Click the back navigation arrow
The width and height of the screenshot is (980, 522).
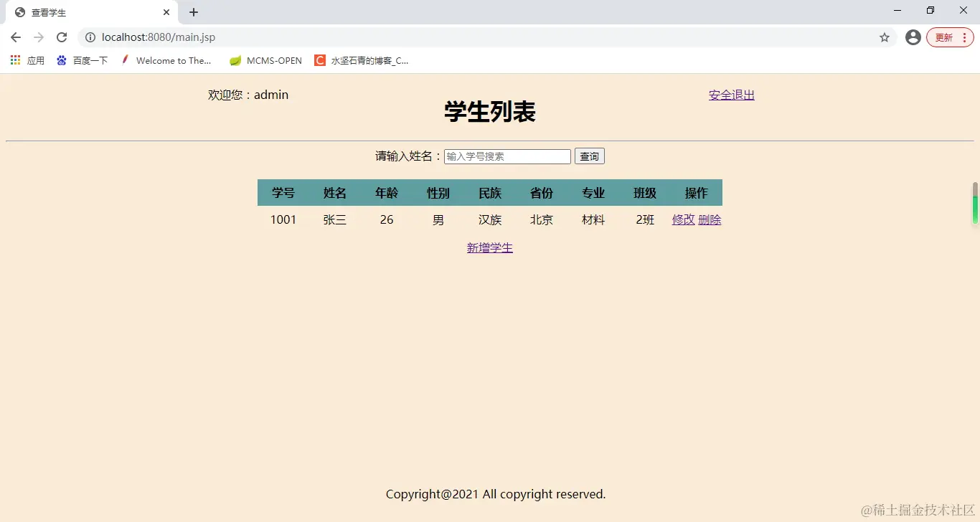click(x=16, y=37)
